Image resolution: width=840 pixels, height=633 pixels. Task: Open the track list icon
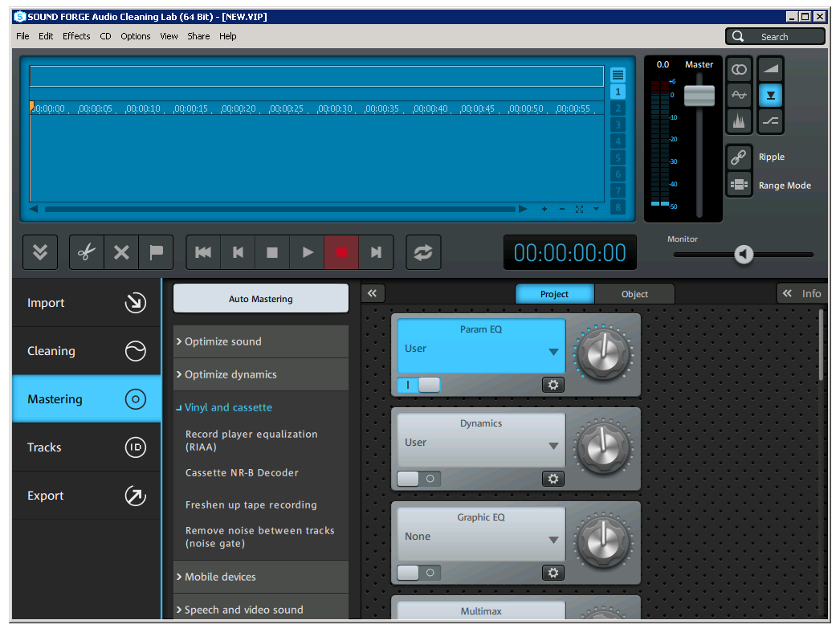pos(618,75)
